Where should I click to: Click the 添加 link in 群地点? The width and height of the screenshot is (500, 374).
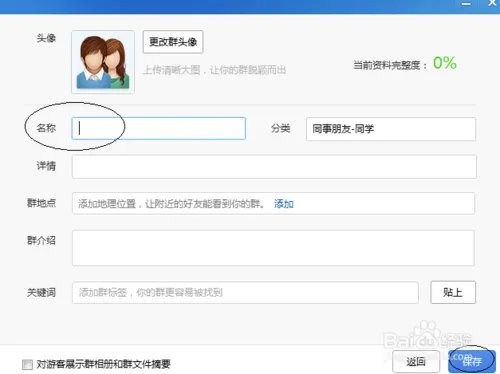[284, 204]
